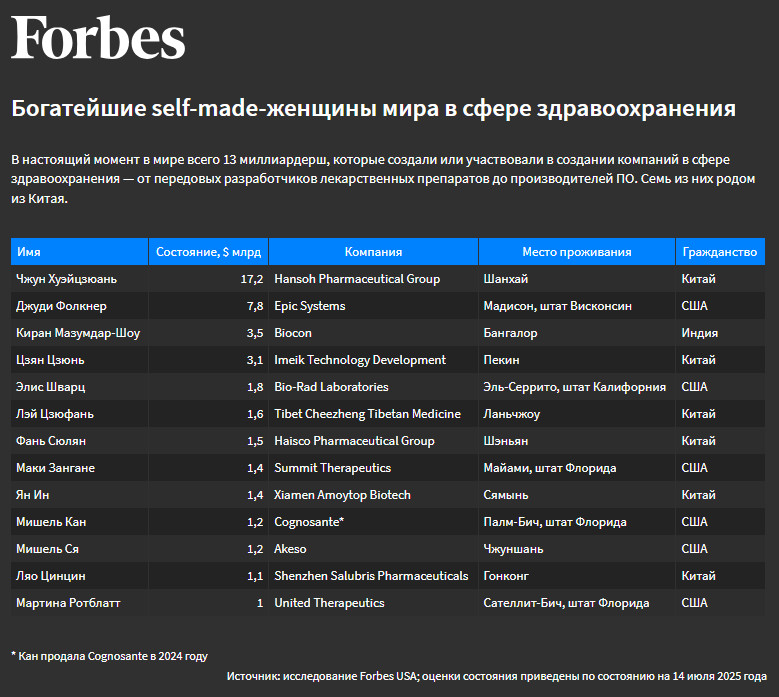Click the Forbes logo
779x697 pixels.
point(98,38)
